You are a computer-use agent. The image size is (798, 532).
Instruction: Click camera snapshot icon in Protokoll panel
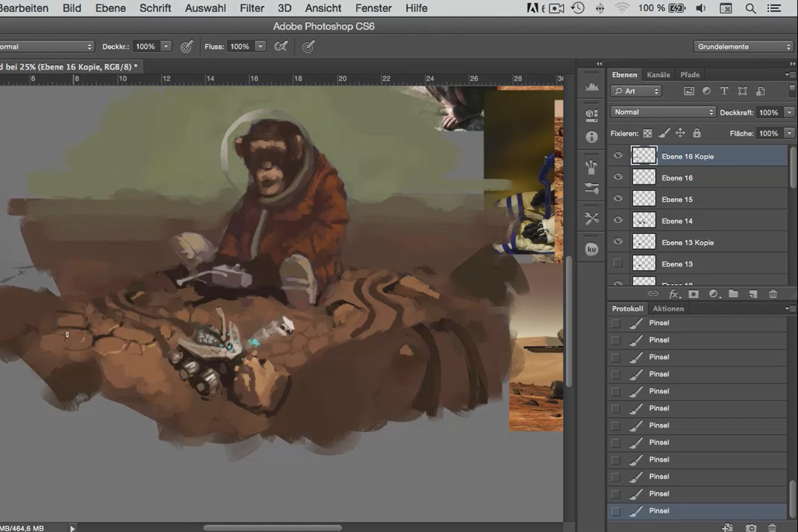[751, 527]
